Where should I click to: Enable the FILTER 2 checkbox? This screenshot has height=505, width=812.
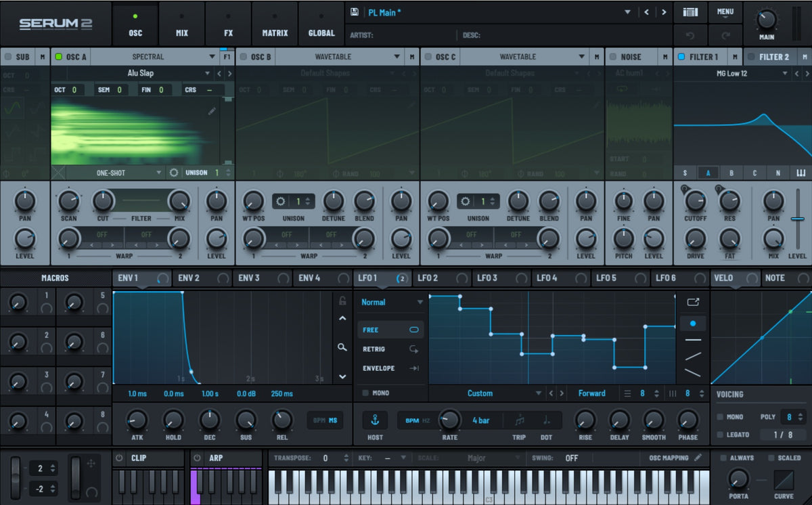click(x=751, y=57)
